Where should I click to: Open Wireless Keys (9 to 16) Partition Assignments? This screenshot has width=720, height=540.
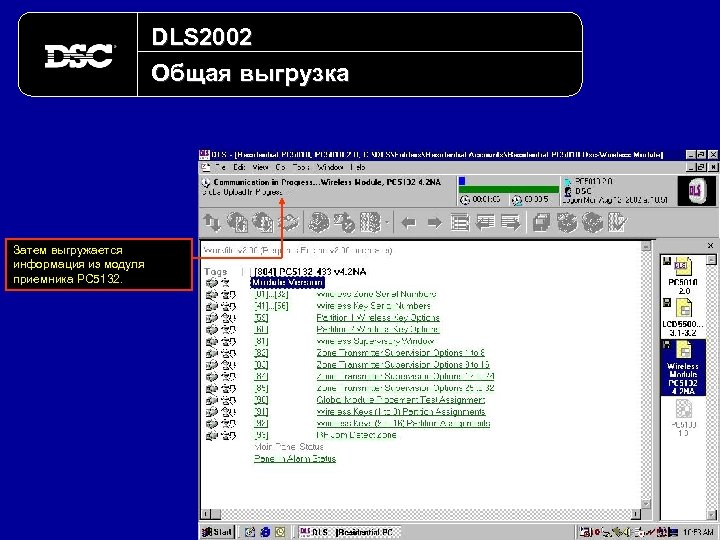[403, 423]
